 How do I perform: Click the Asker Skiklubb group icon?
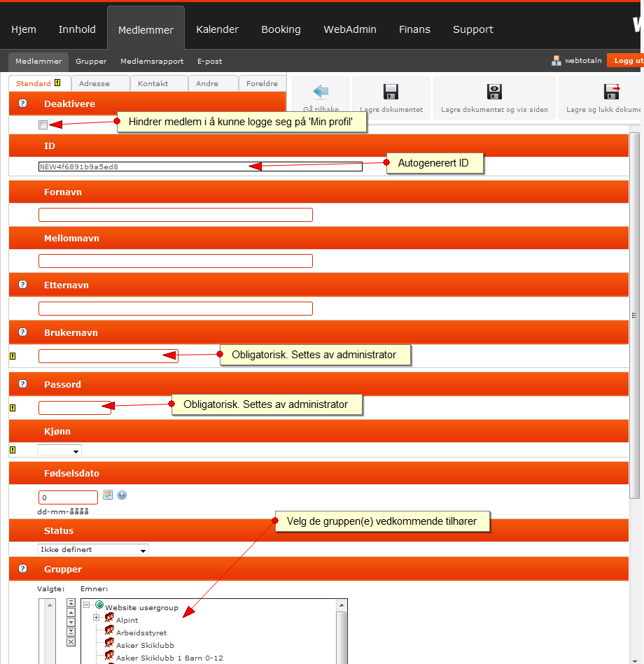[109, 643]
